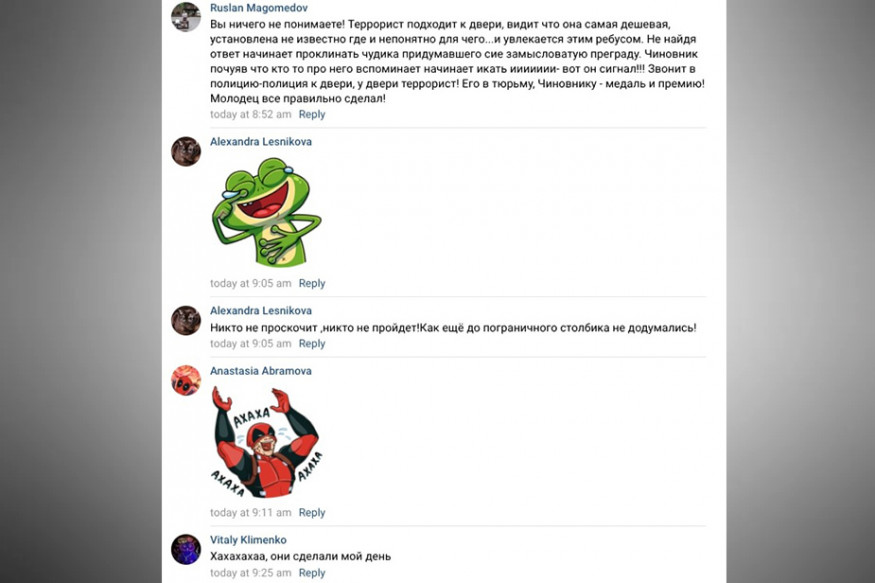Click the 'today at 9:25 am' timestamp
Image resolution: width=875 pixels, height=583 pixels.
click(x=250, y=573)
